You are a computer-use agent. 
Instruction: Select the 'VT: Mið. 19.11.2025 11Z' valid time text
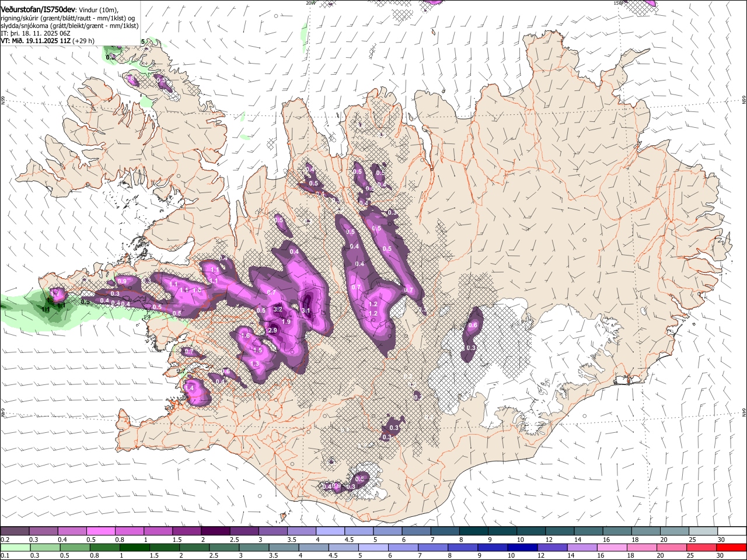pyautogui.click(x=36, y=41)
